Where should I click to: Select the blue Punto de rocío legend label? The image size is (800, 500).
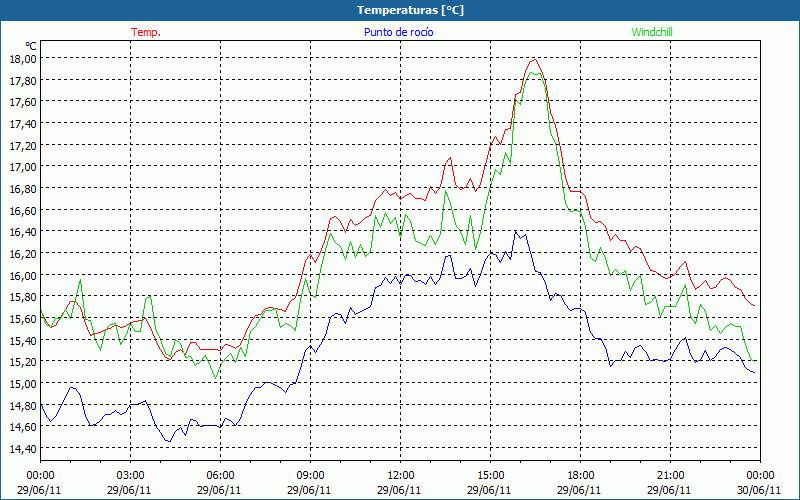(x=398, y=32)
